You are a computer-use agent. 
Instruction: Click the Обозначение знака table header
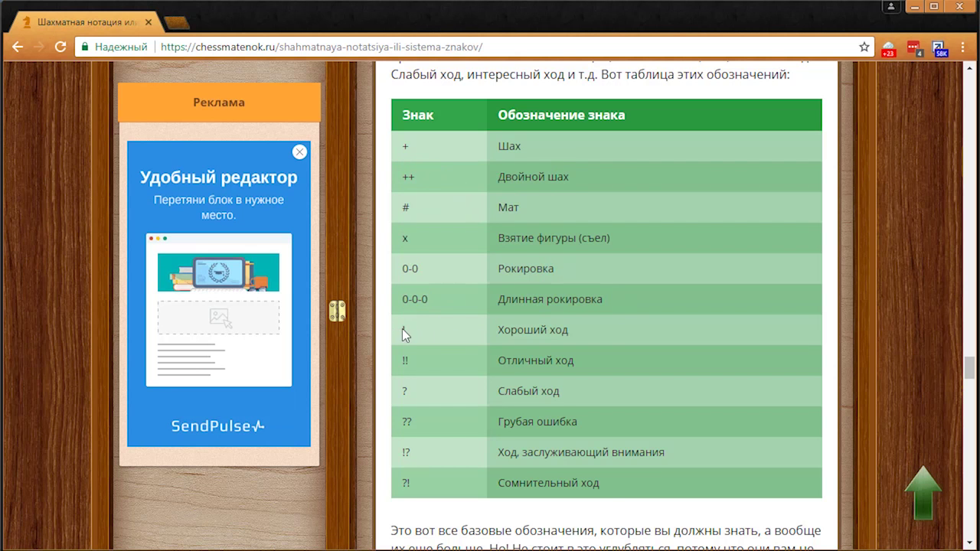[x=561, y=115]
